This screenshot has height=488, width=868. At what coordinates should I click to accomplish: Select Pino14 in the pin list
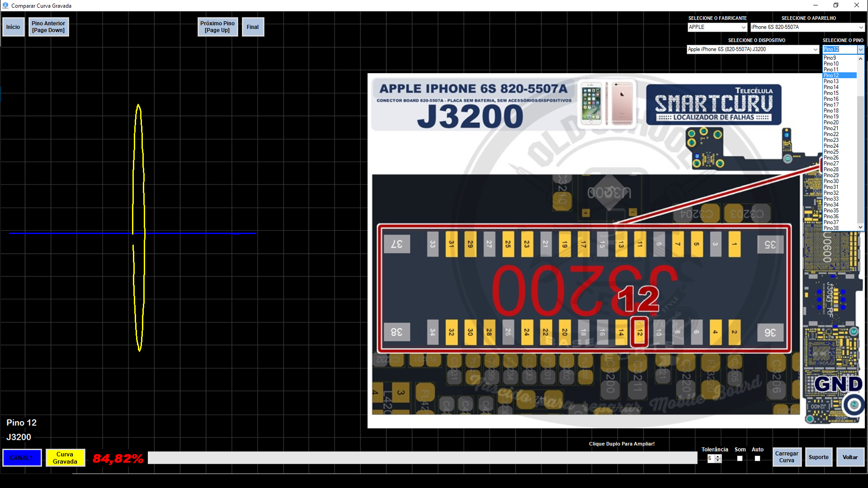coord(840,87)
